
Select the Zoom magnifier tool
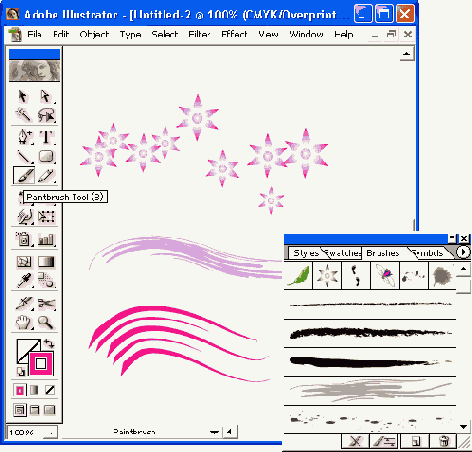[45, 322]
